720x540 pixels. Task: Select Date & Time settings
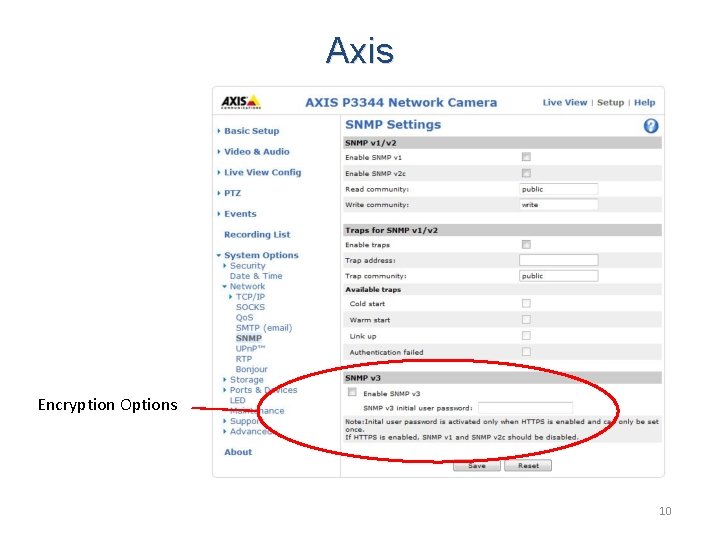pos(256,276)
